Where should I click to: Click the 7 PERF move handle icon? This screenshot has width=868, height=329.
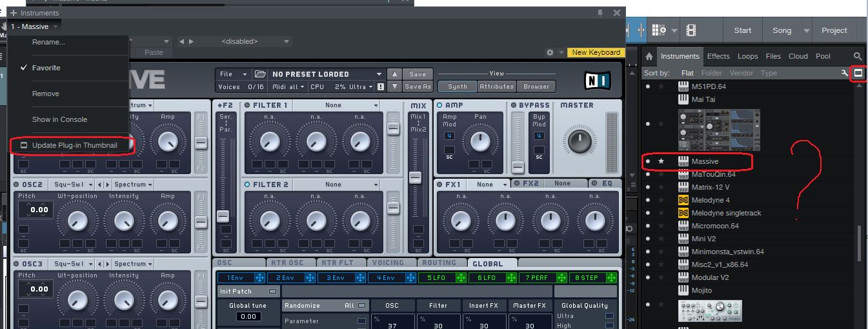coord(561,277)
